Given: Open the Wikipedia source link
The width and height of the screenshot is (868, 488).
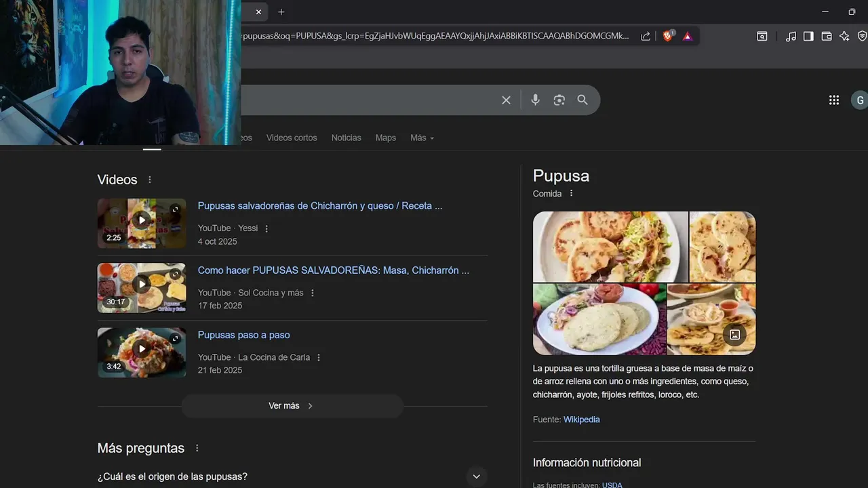Looking at the screenshot, I should point(581,420).
